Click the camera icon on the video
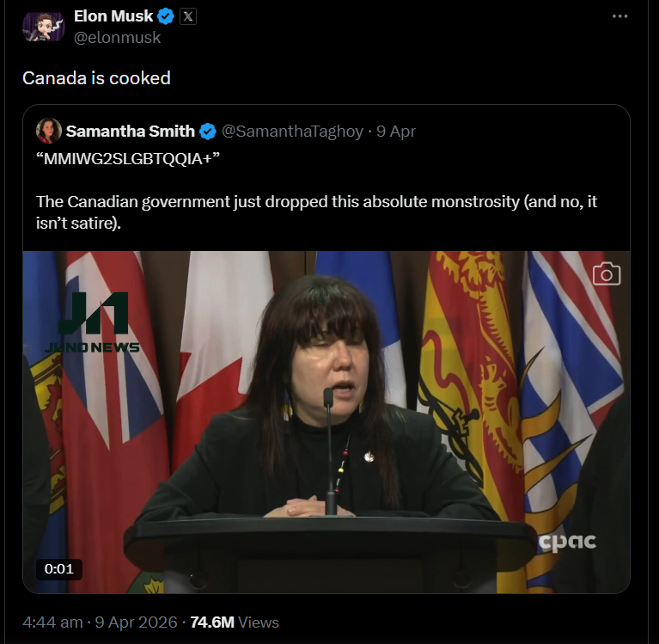 (607, 274)
